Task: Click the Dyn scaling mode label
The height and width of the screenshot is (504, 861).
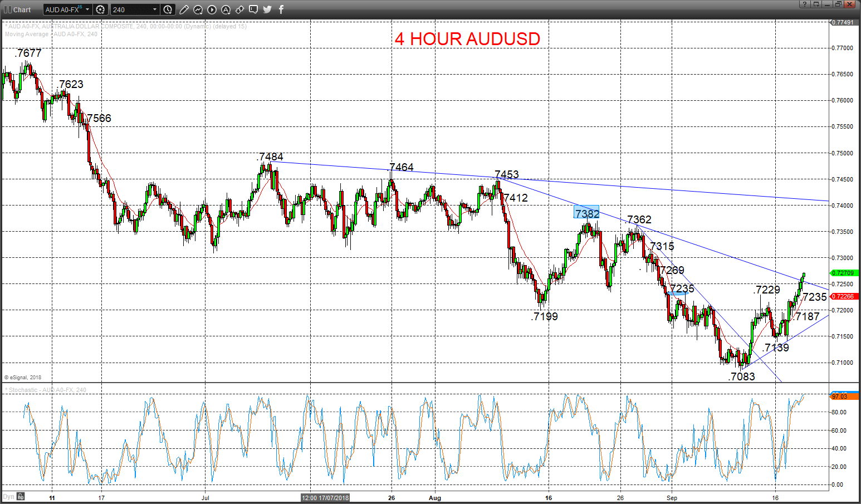Action: tap(8, 496)
